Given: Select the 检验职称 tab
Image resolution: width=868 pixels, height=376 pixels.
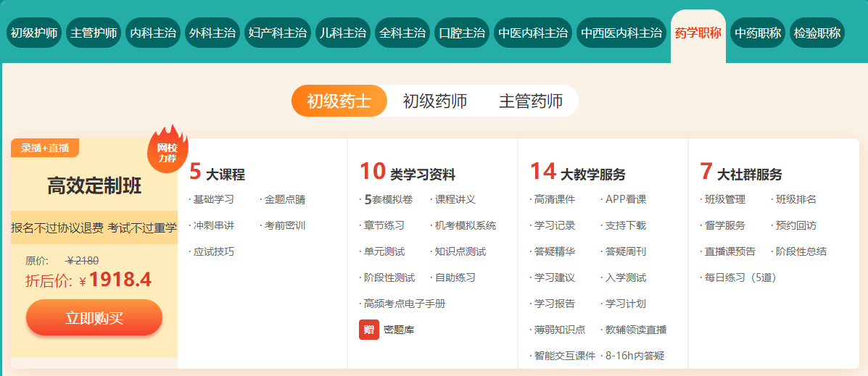Looking at the screenshot, I should pos(817,33).
